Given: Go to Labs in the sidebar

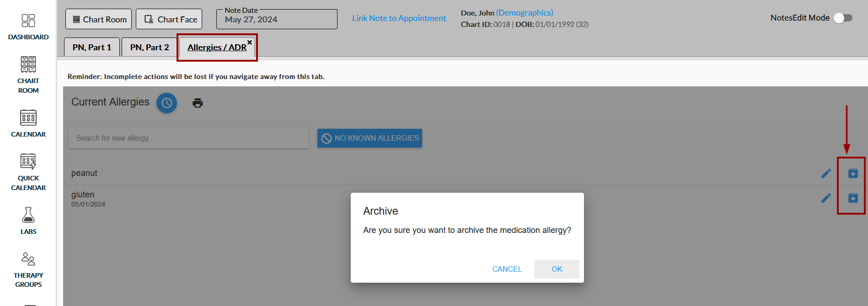Looking at the screenshot, I should [x=28, y=221].
